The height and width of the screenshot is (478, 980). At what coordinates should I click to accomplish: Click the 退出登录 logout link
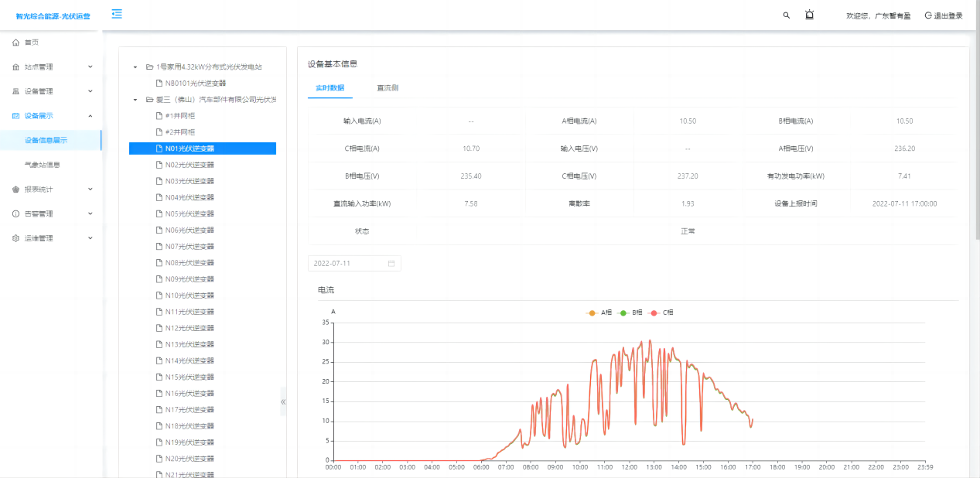pyautogui.click(x=944, y=15)
